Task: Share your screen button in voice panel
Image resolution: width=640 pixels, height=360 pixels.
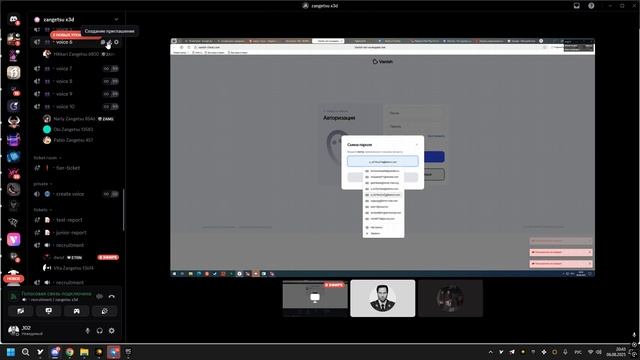Action: point(49,311)
